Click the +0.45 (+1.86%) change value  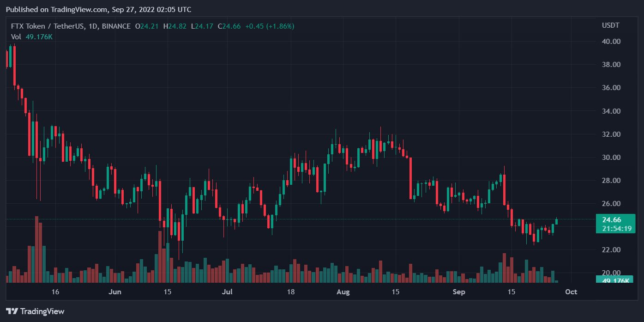tap(269, 26)
